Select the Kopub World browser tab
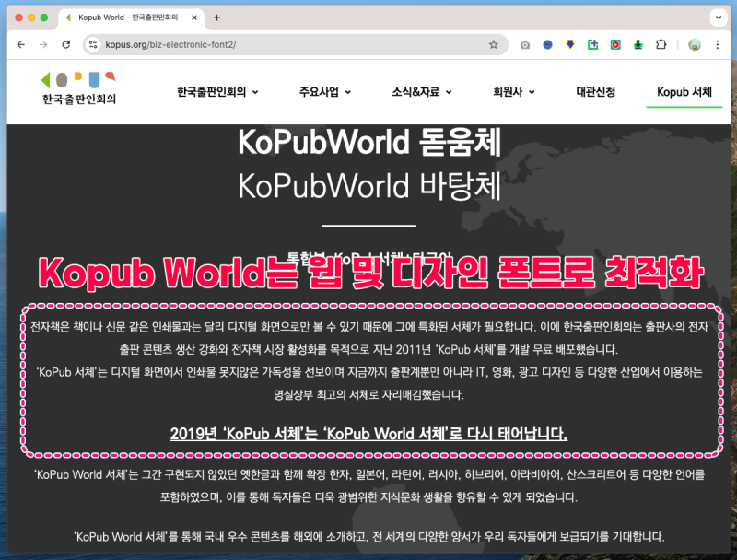 pyautogui.click(x=131, y=17)
